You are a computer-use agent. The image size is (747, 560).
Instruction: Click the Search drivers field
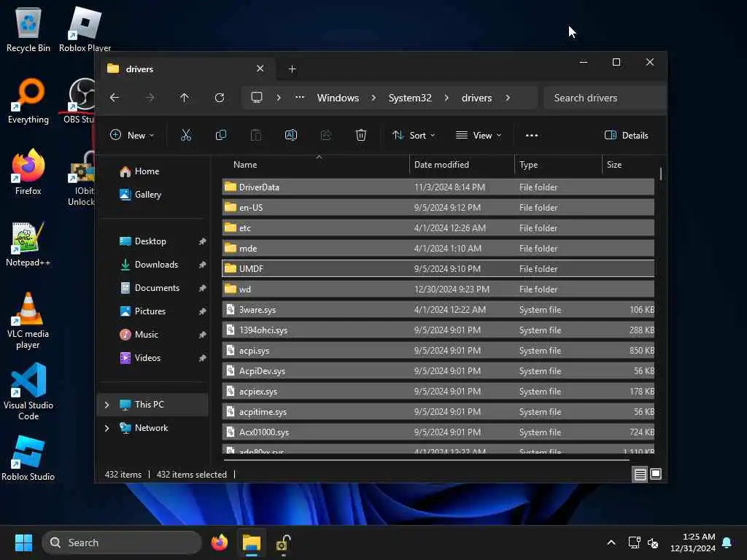pyautogui.click(x=605, y=98)
